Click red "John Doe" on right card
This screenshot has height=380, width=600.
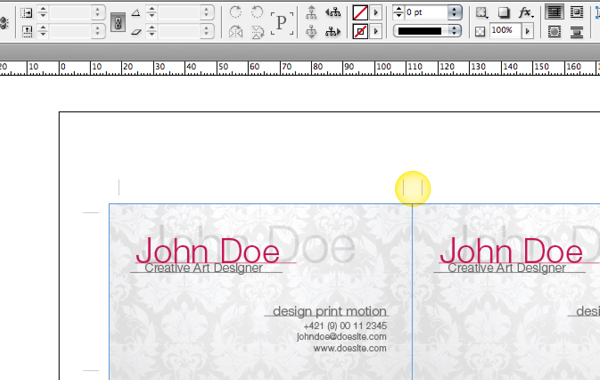tap(511, 251)
